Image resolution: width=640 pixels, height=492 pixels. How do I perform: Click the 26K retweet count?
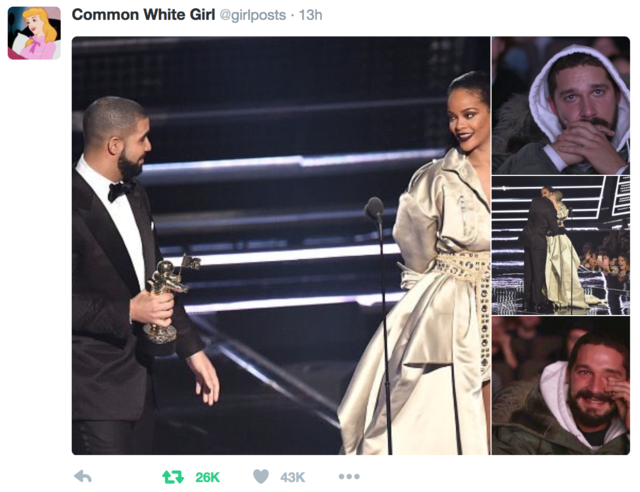(x=207, y=477)
